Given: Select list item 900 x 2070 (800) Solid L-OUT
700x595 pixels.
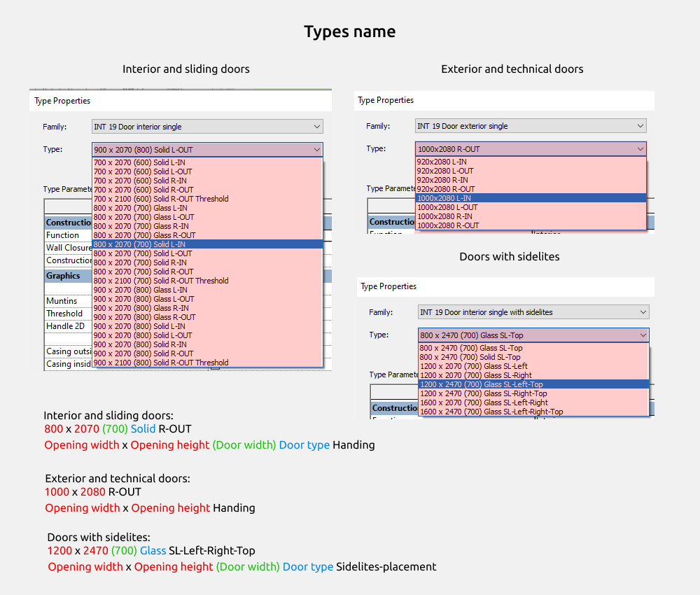Looking at the screenshot, I should (207, 335).
